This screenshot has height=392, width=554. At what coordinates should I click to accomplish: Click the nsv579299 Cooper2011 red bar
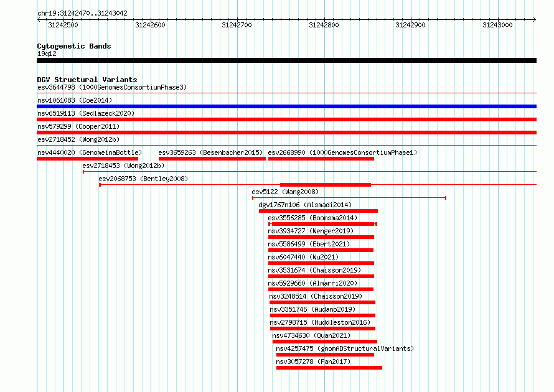pos(286,133)
